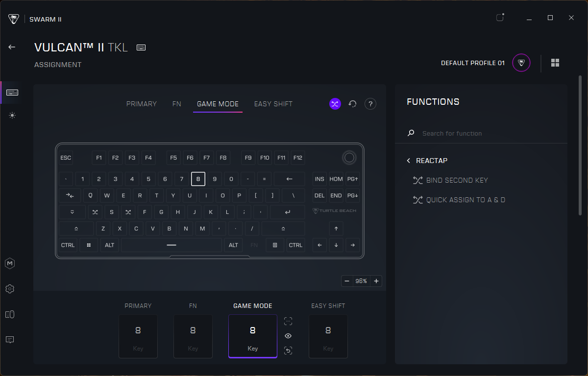
Task: Select the DEL key
Action: click(319, 195)
